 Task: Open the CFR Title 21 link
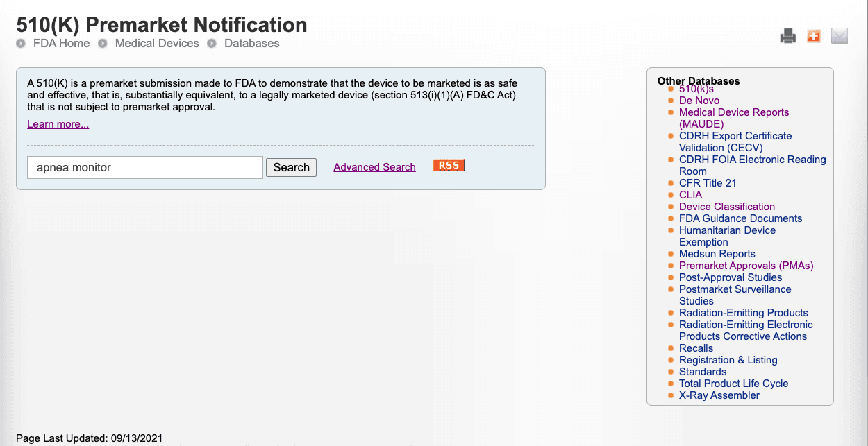tap(708, 183)
